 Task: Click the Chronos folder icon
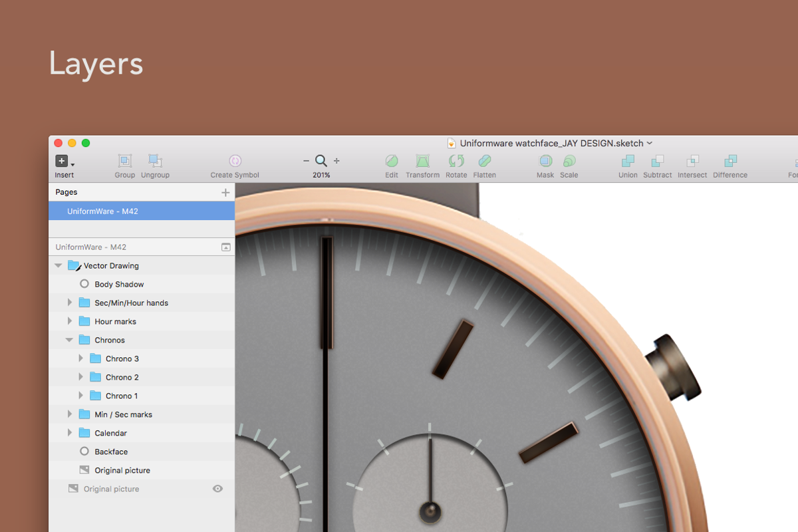[84, 340]
